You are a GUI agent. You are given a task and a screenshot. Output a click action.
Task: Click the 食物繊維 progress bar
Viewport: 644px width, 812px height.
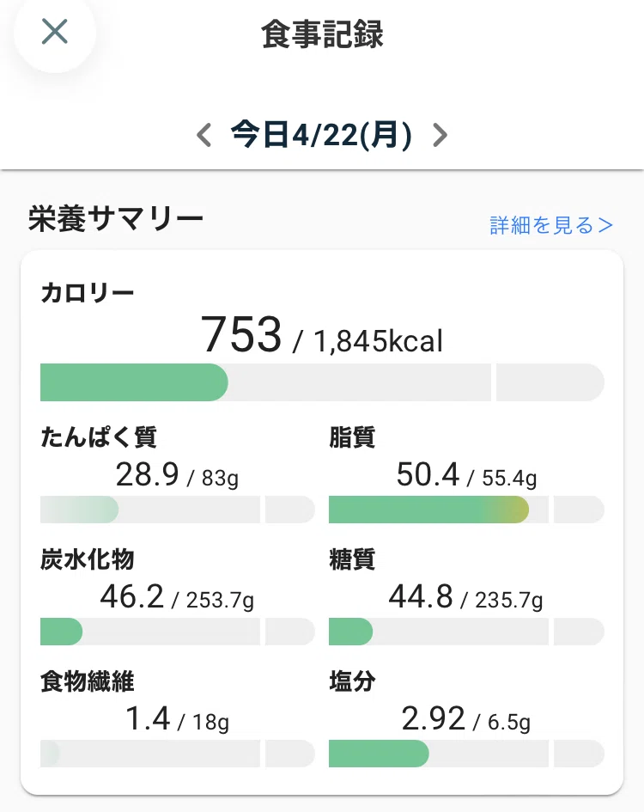click(x=178, y=754)
